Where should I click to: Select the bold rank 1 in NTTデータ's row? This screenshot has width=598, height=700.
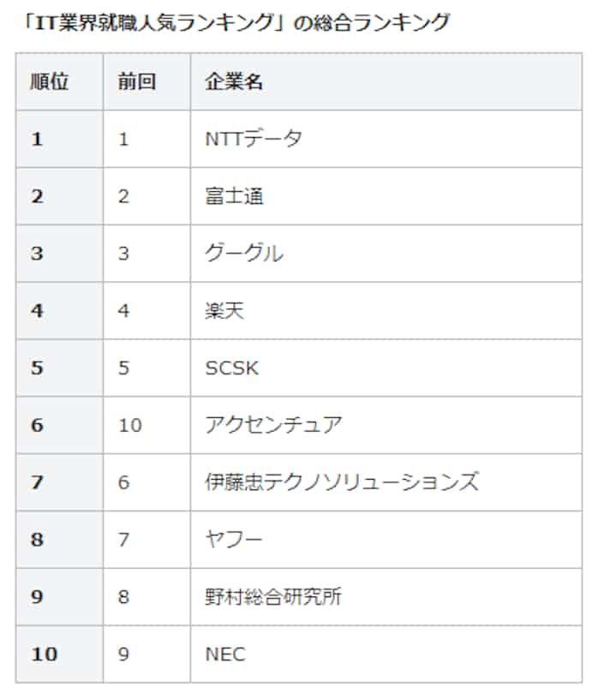(37, 139)
